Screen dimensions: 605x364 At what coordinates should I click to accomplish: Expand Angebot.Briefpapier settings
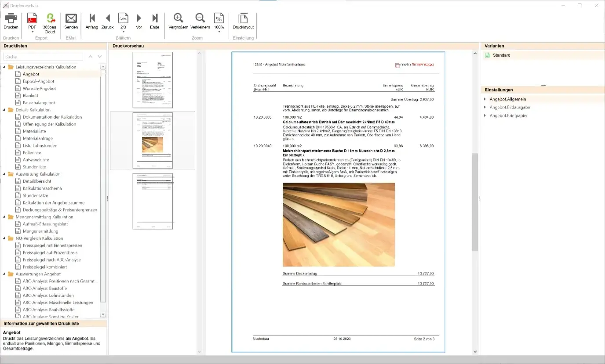[x=485, y=115]
